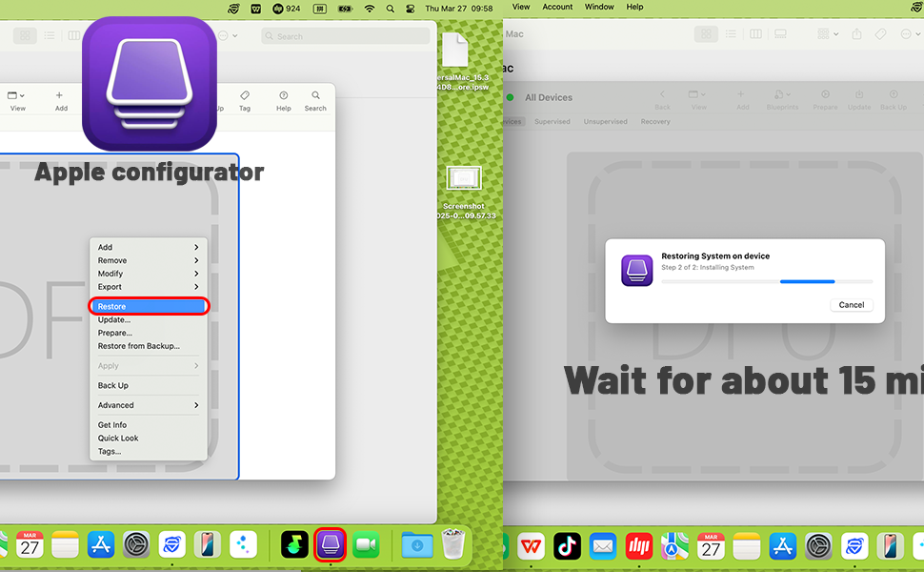Click Prepare in the right Configurator toolbar

pyautogui.click(x=825, y=100)
